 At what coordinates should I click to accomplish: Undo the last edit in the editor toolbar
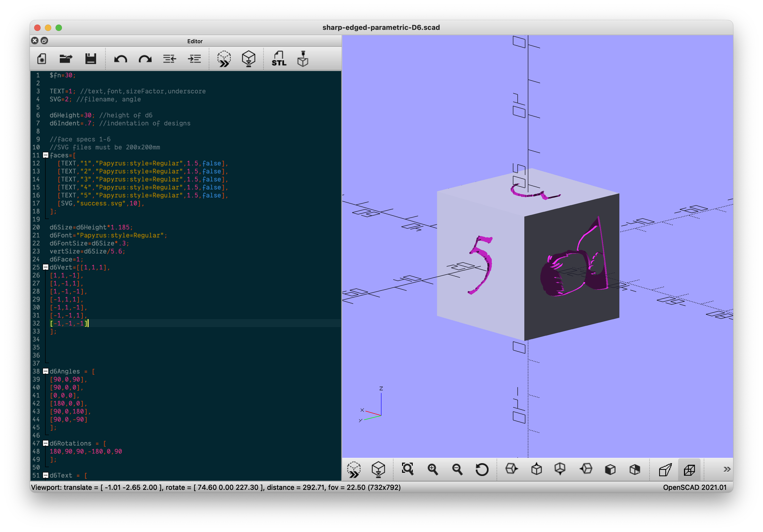click(120, 59)
